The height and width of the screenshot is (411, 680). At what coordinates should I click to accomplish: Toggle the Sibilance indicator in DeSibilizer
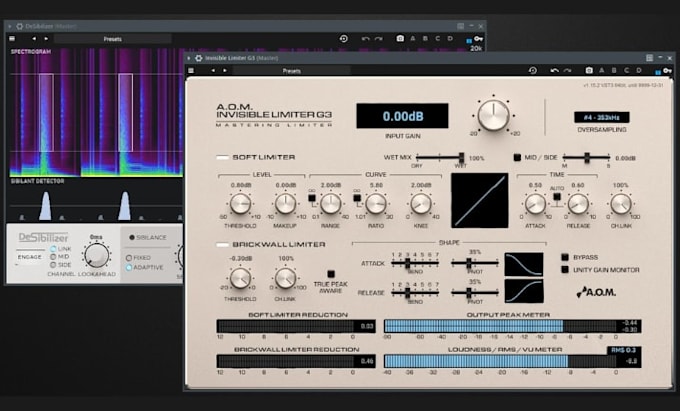[132, 237]
